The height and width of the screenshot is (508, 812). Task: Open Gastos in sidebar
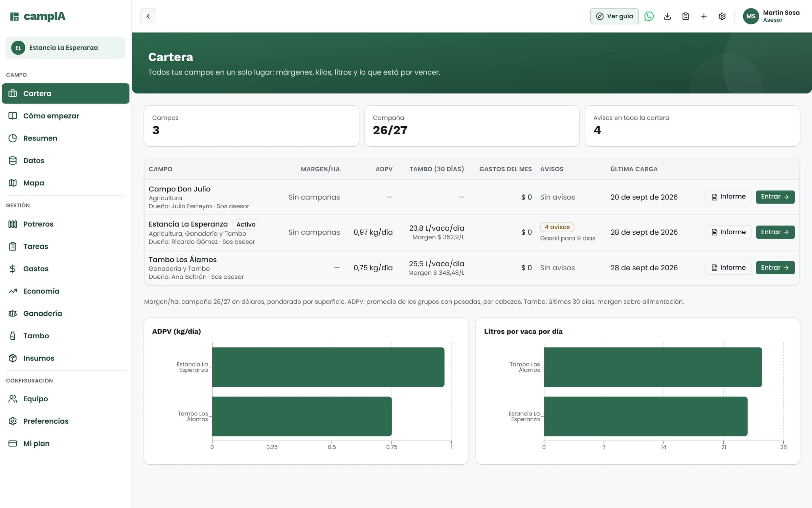(66, 269)
